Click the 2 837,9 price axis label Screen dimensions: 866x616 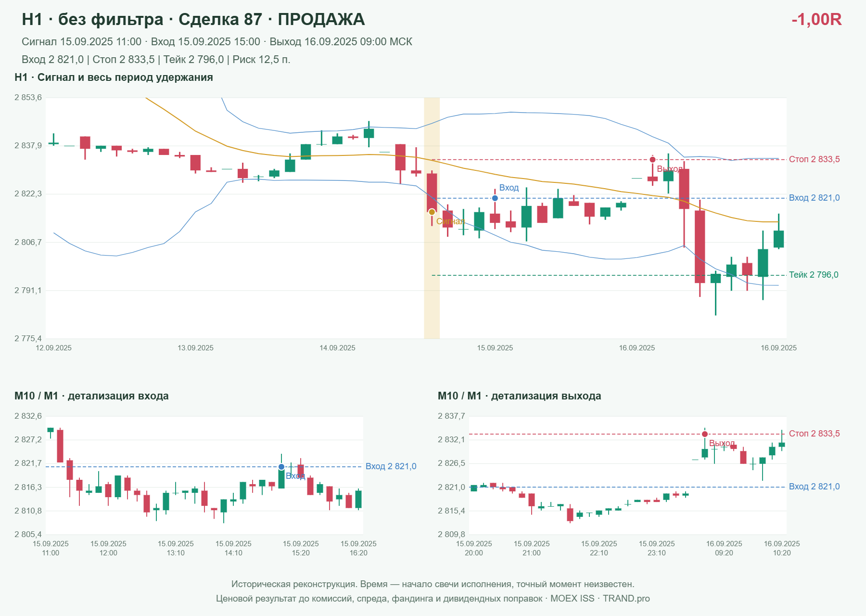(28, 146)
